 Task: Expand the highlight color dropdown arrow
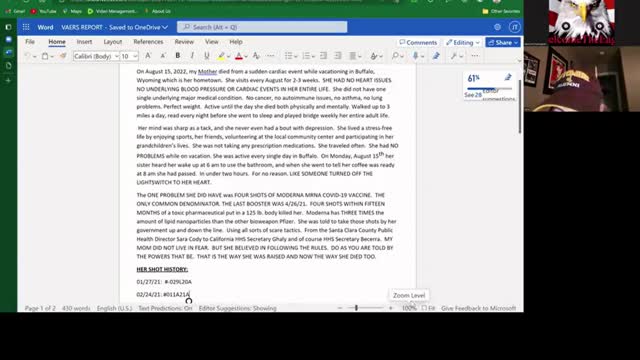coord(229,56)
